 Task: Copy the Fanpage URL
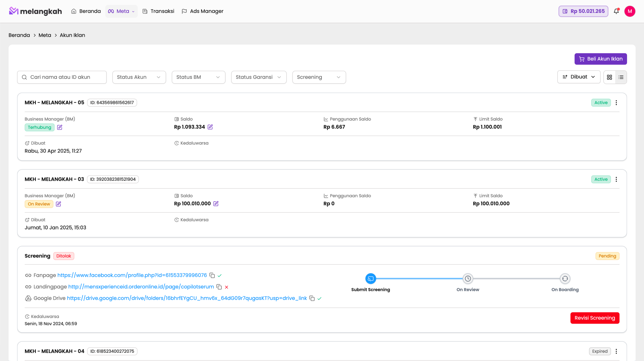[212, 275]
